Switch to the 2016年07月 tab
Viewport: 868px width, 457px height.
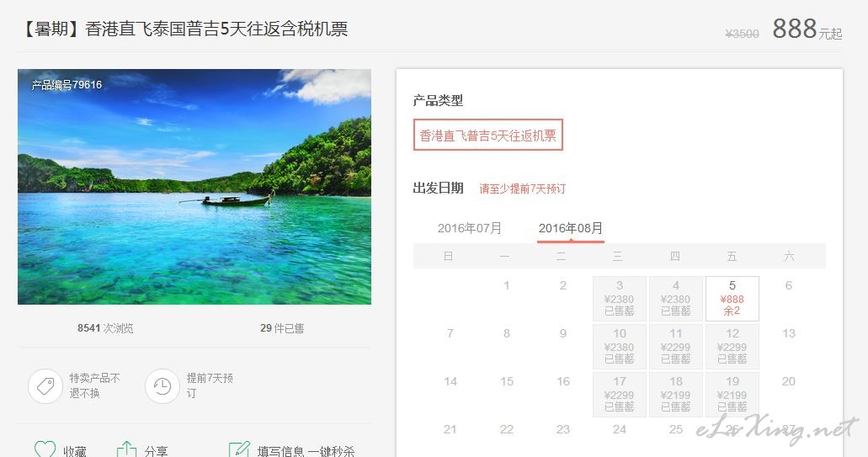470,228
